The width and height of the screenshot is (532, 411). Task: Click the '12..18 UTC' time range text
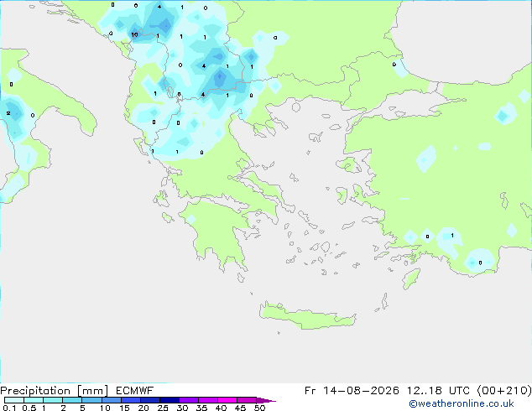pyautogui.click(x=438, y=391)
